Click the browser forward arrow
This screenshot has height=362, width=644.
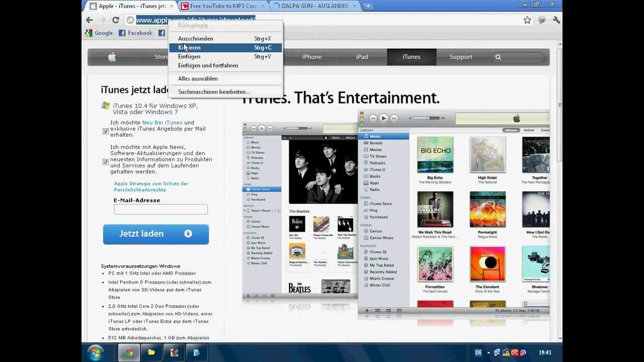click(103, 20)
